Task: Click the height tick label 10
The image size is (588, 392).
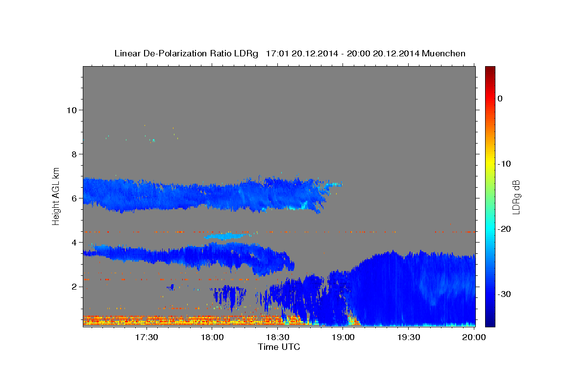Action: point(72,110)
